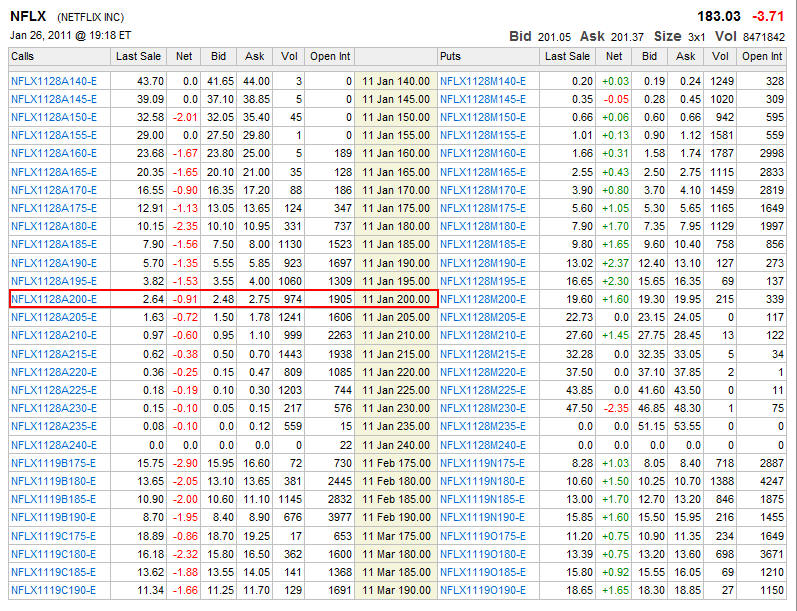797x611 pixels.
Task: Open put contract NFLX1119O190-E
Action: tap(482, 590)
